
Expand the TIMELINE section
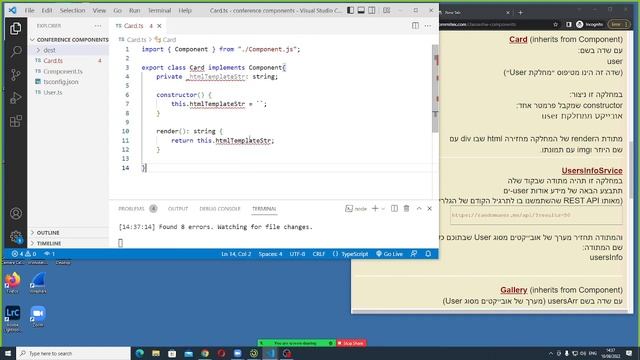click(x=69, y=243)
